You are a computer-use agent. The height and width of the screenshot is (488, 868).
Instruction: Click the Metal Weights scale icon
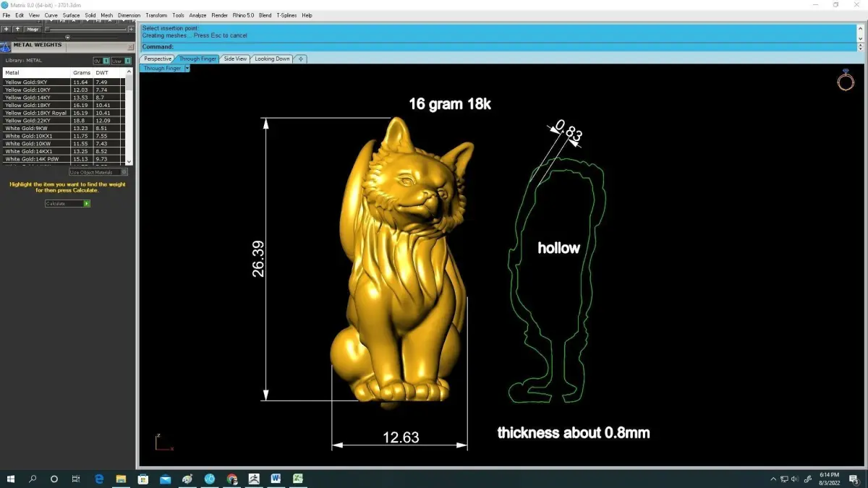pyautogui.click(x=5, y=46)
